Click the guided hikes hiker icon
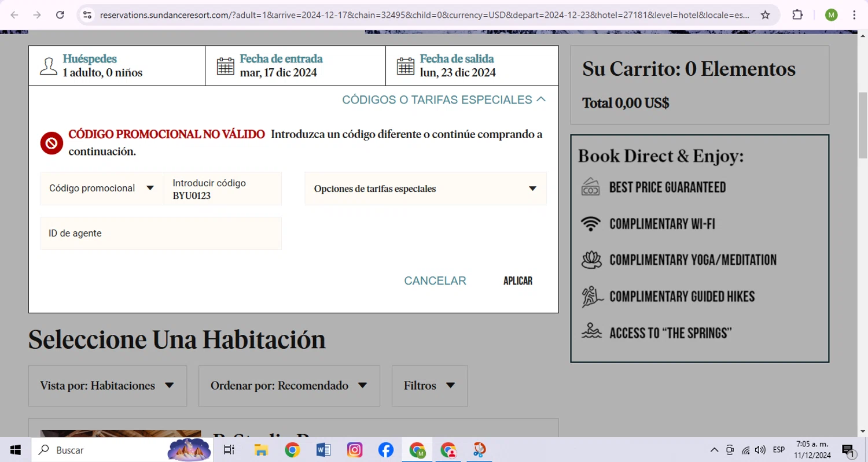The height and width of the screenshot is (462, 868). point(591,297)
